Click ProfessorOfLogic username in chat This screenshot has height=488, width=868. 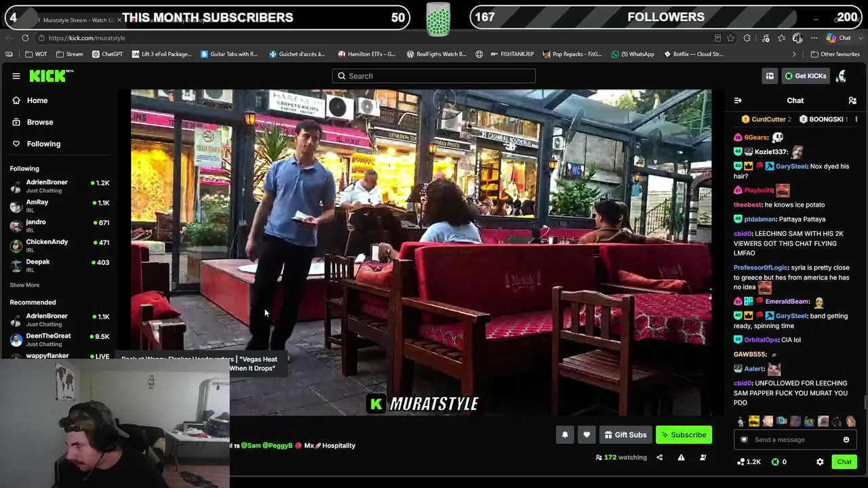tap(760, 268)
